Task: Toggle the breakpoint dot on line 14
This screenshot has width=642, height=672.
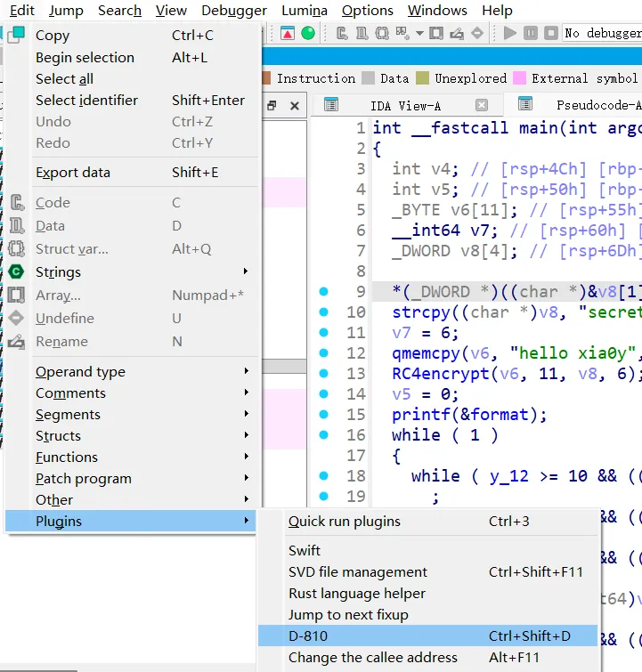Action: coord(324,394)
